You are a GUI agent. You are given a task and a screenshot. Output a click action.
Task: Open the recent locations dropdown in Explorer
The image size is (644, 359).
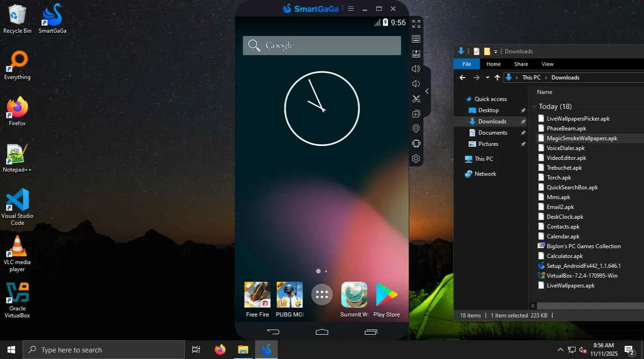tap(488, 78)
